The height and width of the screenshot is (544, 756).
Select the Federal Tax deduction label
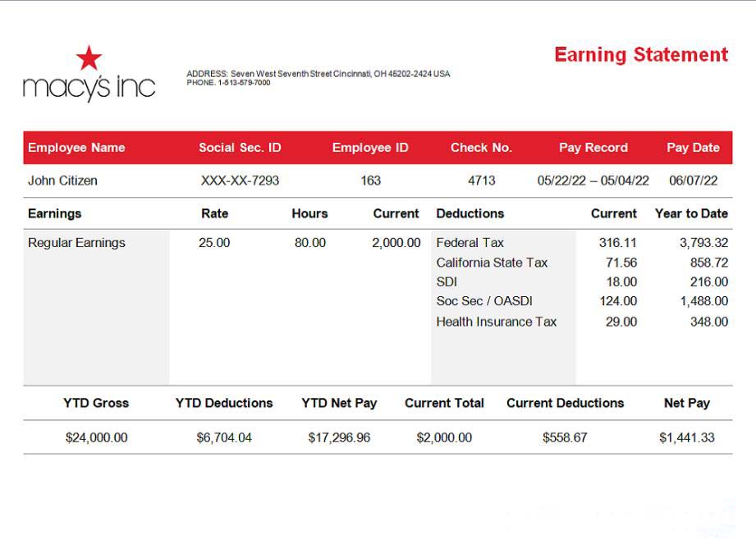point(470,243)
